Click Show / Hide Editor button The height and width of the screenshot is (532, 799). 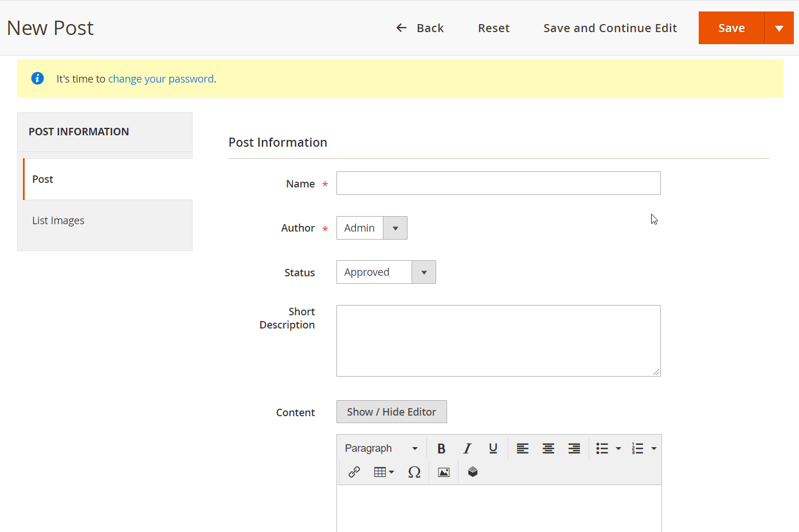(391, 412)
